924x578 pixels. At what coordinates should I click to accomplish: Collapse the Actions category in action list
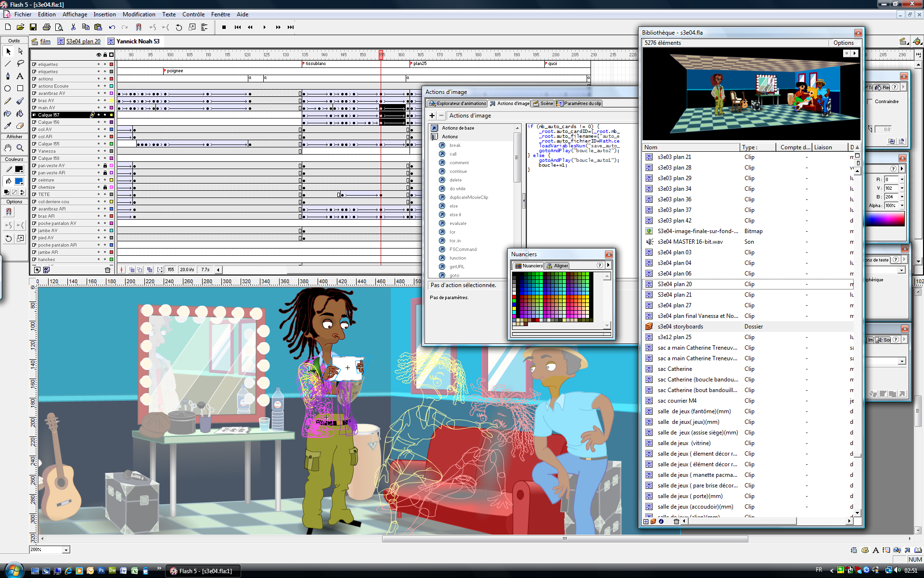click(434, 137)
